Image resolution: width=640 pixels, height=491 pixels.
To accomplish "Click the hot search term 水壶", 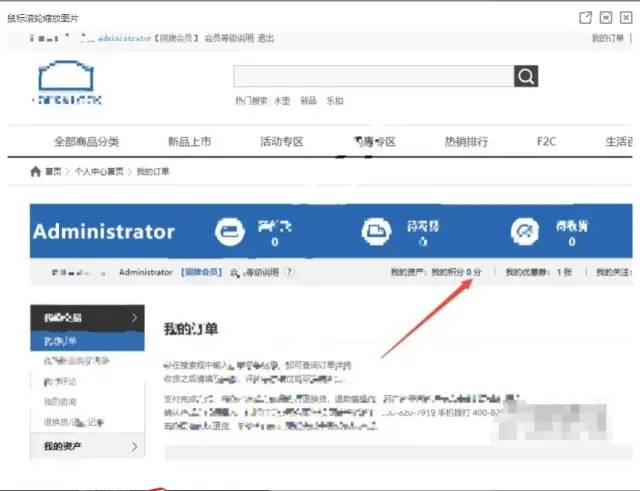I will (x=282, y=101).
